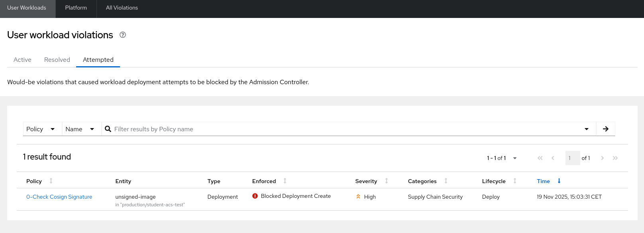The width and height of the screenshot is (644, 233).
Task: Open the Policy filter type dropdown
Action: pos(41,129)
